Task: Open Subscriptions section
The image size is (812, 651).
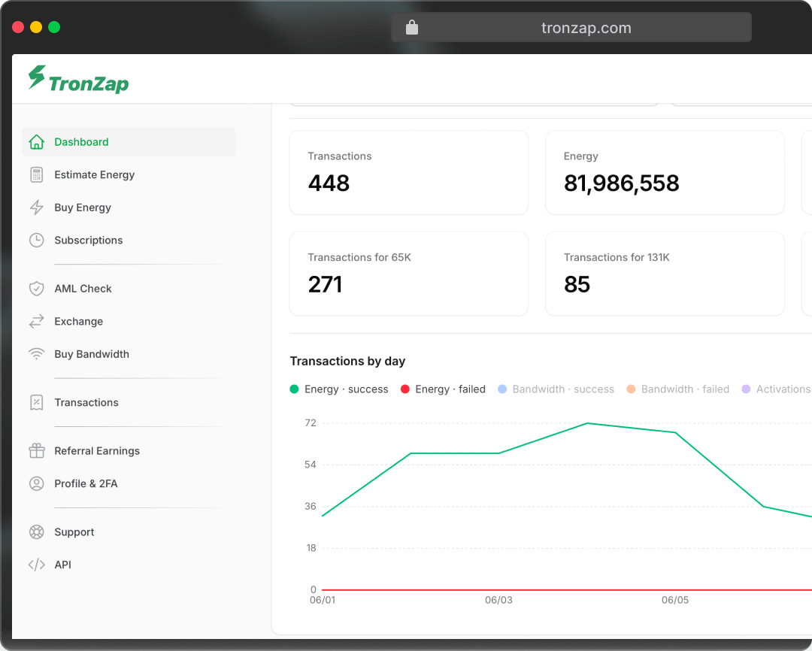Action: (129, 241)
